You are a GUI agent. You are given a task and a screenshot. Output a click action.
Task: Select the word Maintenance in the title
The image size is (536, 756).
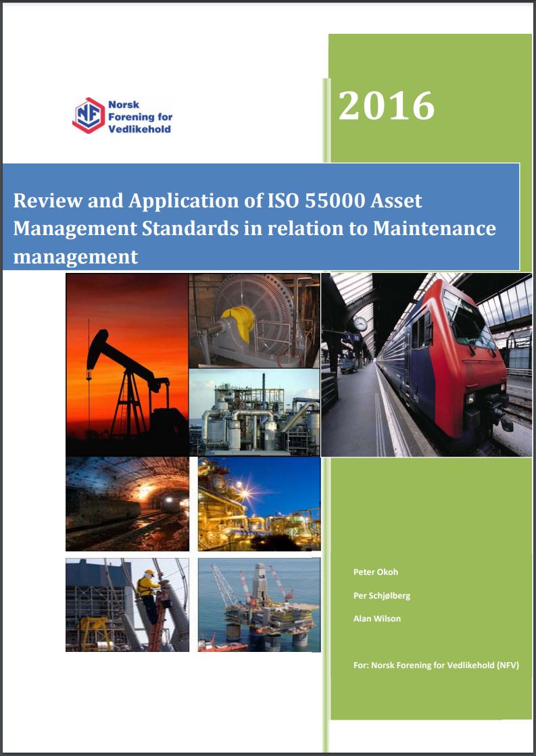[435, 228]
